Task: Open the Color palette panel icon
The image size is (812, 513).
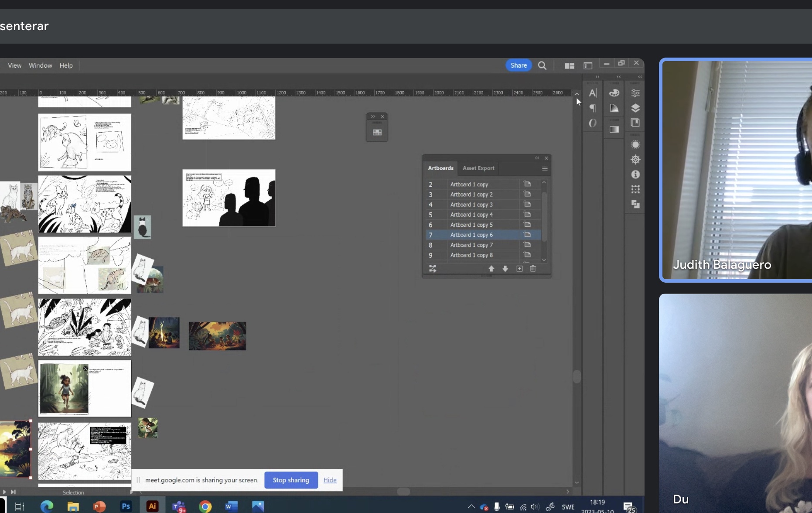Action: tap(614, 93)
